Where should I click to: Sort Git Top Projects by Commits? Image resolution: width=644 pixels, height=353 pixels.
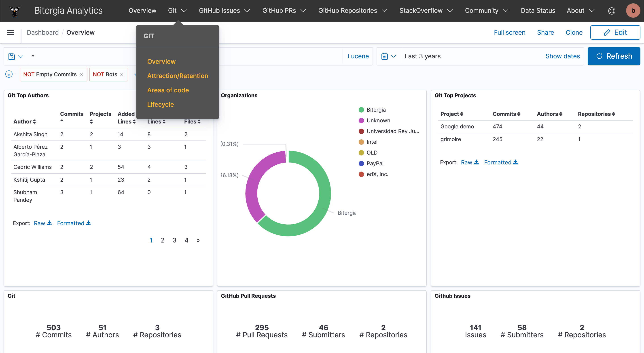506,114
